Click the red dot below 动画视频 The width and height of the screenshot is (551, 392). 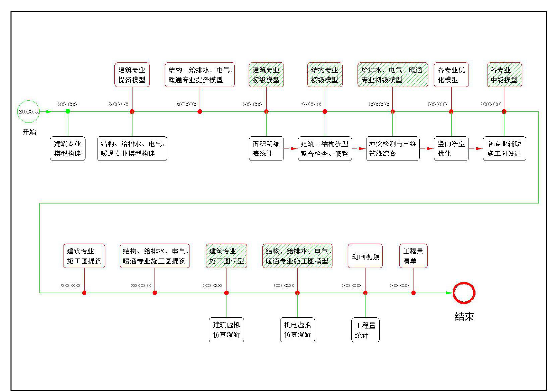365,293
